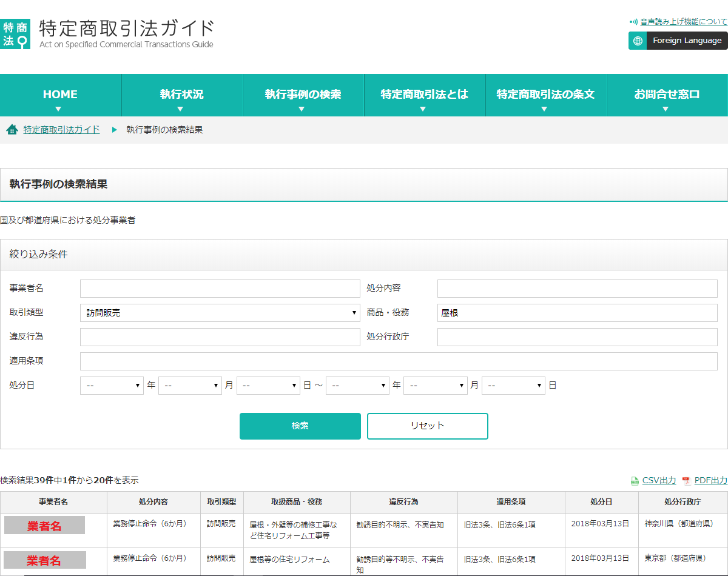Click the 商品・役務 field containing 屋根
Image resolution: width=728 pixels, height=576 pixels.
tap(578, 313)
